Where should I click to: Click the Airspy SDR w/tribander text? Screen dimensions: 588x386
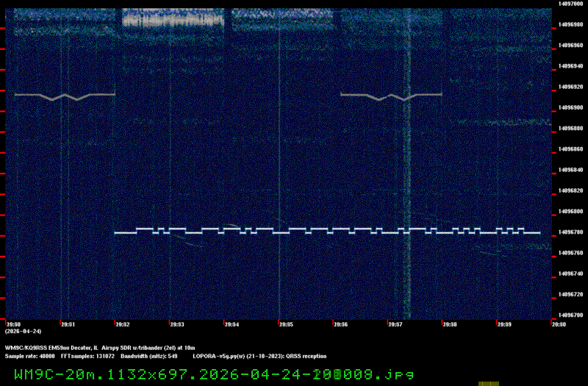(131, 348)
